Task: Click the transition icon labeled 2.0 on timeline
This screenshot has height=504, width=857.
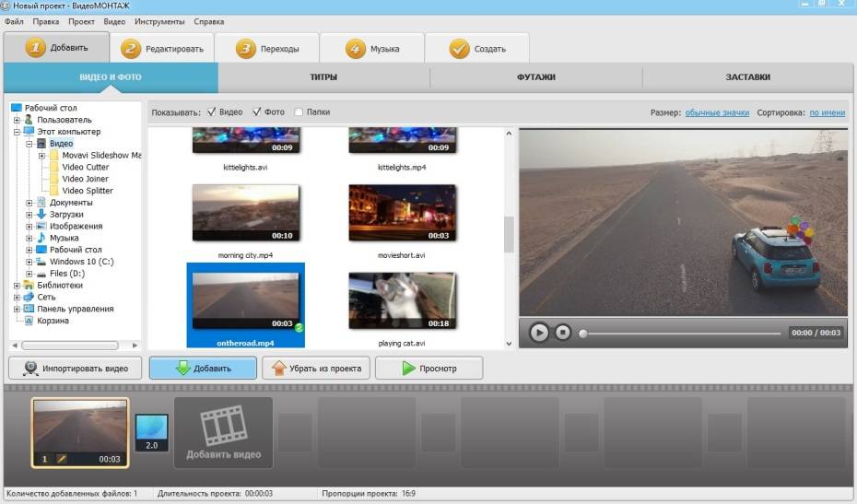Action: (151, 433)
